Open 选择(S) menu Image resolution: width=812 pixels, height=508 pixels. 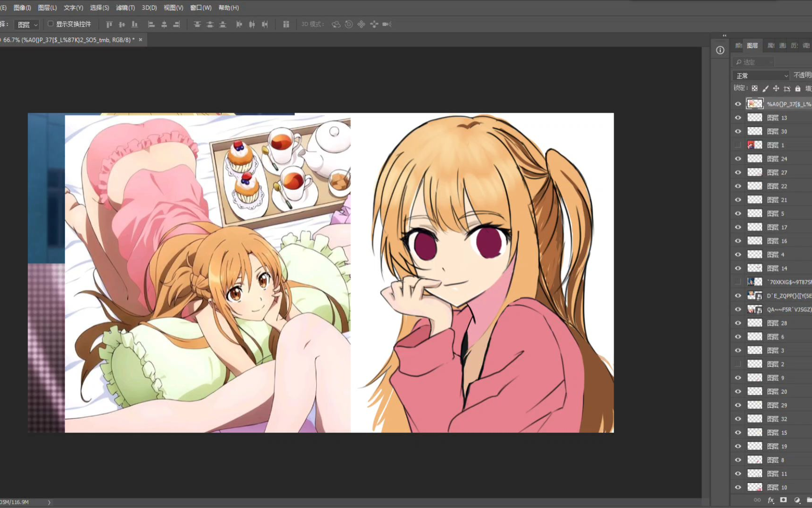pyautogui.click(x=99, y=8)
